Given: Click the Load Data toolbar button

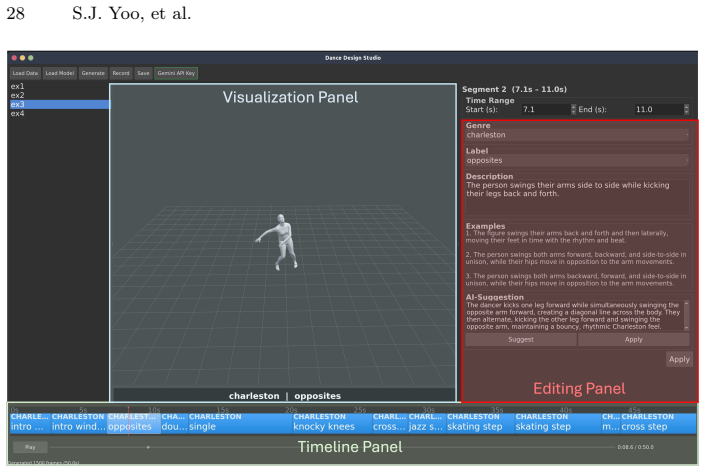Looking at the screenshot, I should click(25, 73).
